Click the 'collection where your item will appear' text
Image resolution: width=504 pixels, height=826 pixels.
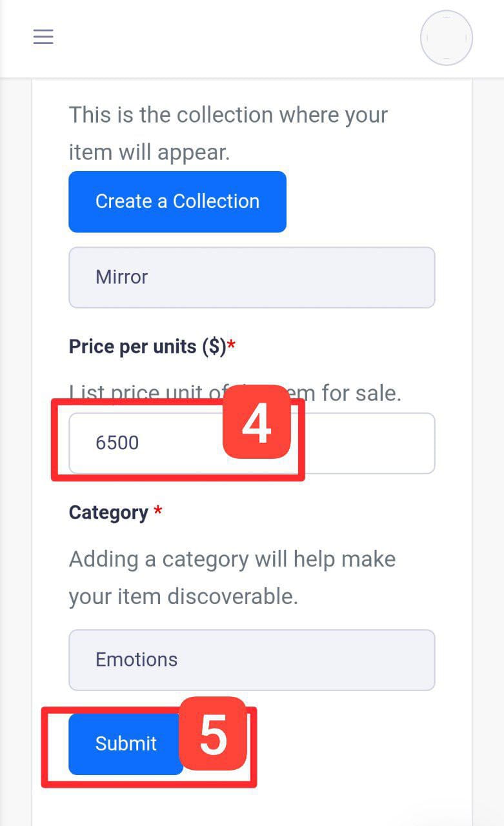(x=228, y=115)
